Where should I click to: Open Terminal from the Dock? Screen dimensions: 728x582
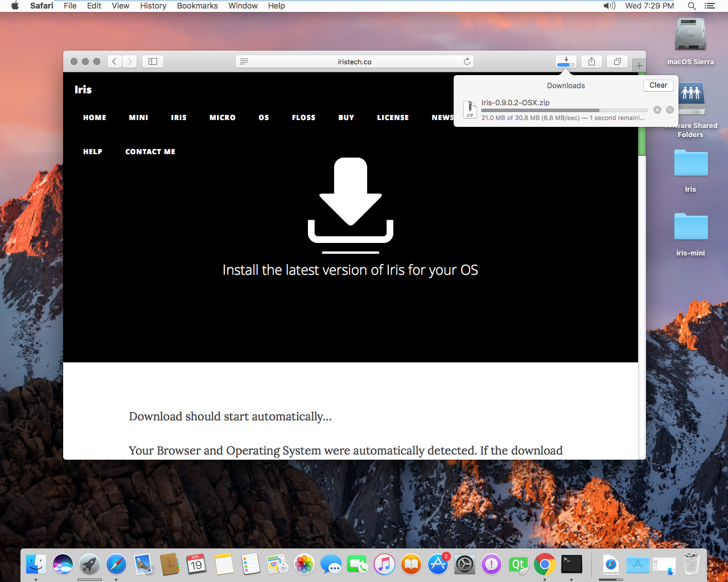[x=571, y=564]
